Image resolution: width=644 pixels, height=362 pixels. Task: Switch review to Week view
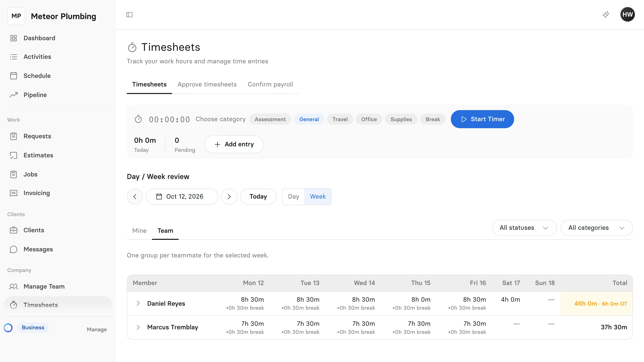[x=318, y=197]
